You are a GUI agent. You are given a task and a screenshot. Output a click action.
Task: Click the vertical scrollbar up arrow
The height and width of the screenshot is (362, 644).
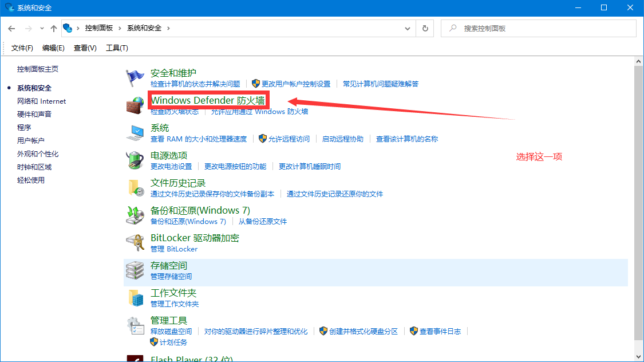pyautogui.click(x=638, y=62)
